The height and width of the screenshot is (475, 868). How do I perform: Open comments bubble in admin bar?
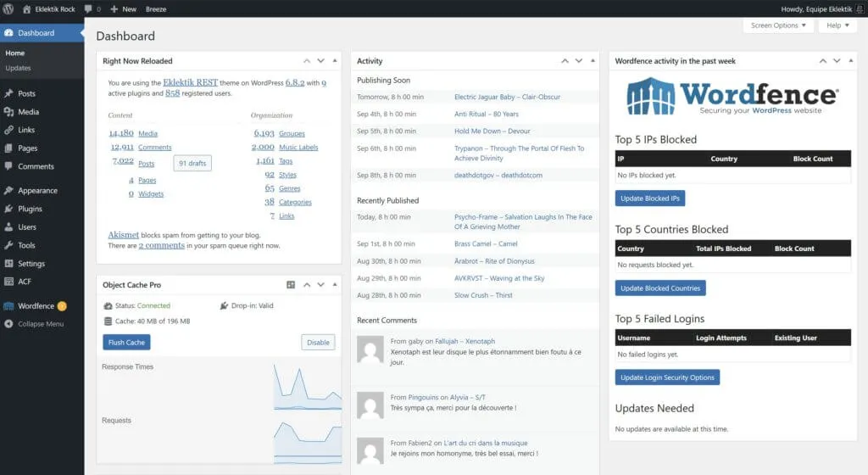(88, 8)
